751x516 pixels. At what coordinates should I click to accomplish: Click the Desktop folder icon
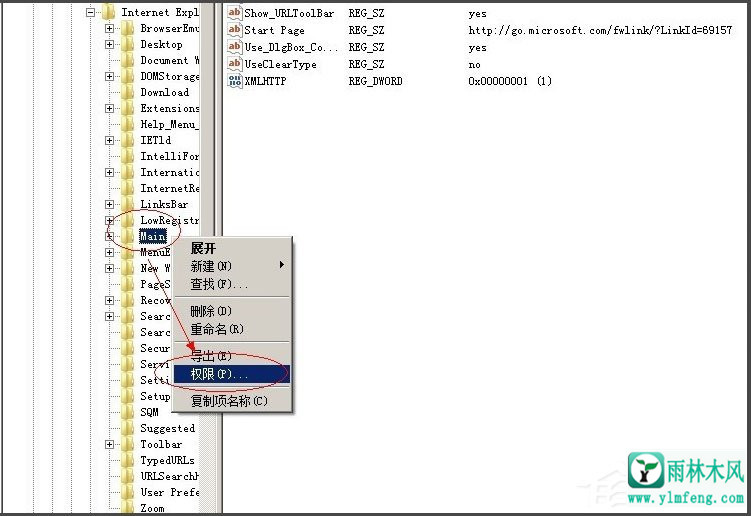127,45
